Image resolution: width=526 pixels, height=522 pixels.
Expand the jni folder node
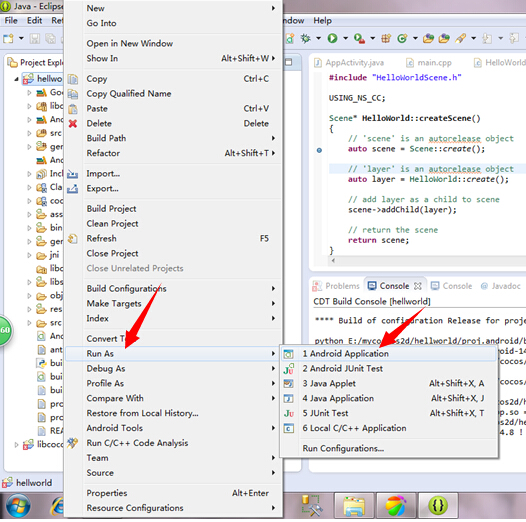click(x=29, y=256)
